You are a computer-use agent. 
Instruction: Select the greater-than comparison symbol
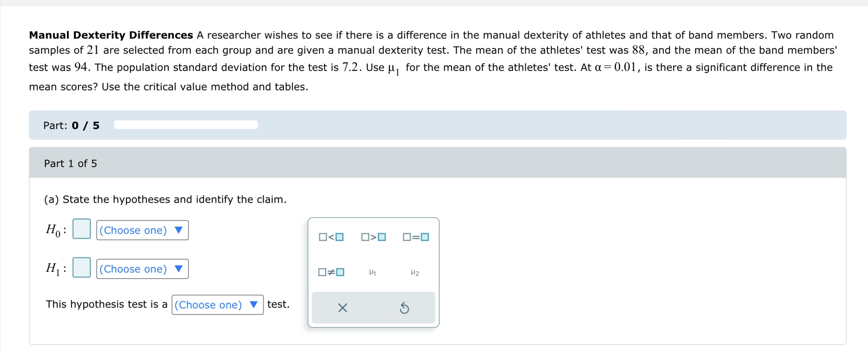[x=374, y=237]
